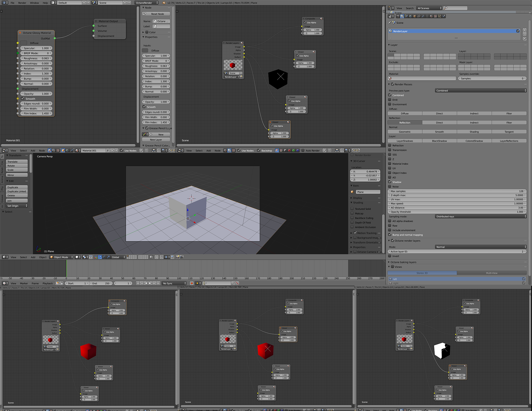Click the Octane Glossy Material Diffuse color swatch
The image size is (532, 411).
pyautogui.click(x=24, y=43)
